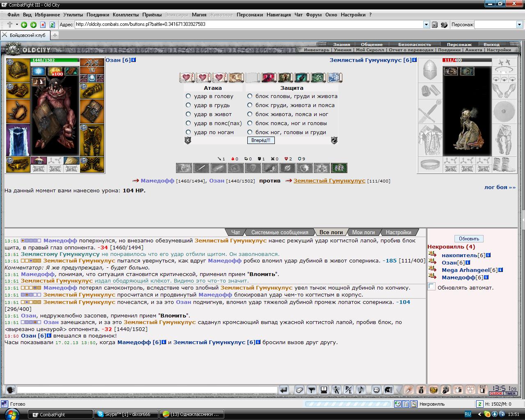Screen dimensions: 525x420
Task: Click the info icon beside Mega Arhangeel
Action: pyautogui.click(x=501, y=270)
